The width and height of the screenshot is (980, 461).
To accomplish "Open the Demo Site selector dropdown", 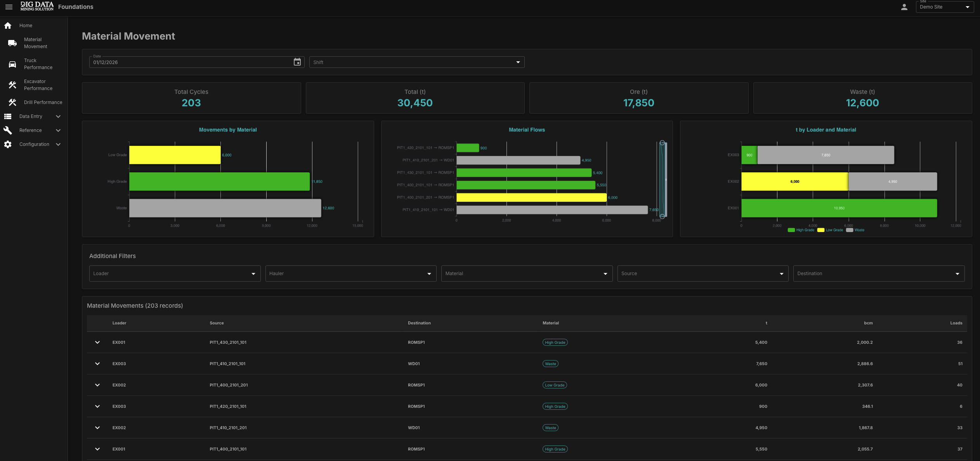I will click(945, 7).
